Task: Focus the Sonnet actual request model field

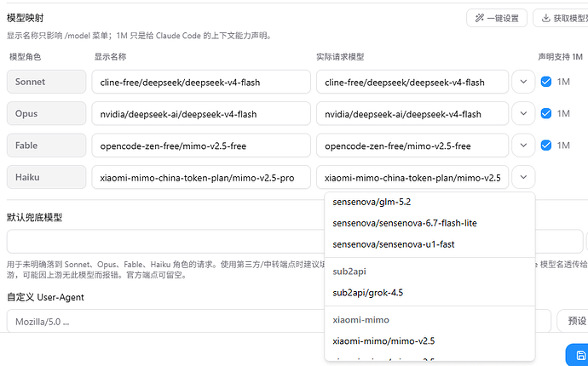Action: 412,82
